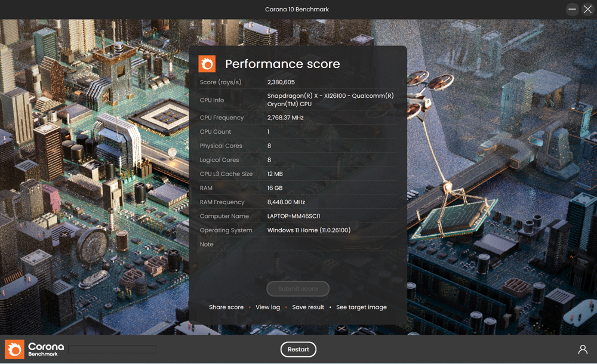The height and width of the screenshot is (364, 597).
Task: Click the RAM value 16 GB
Action: (275, 188)
